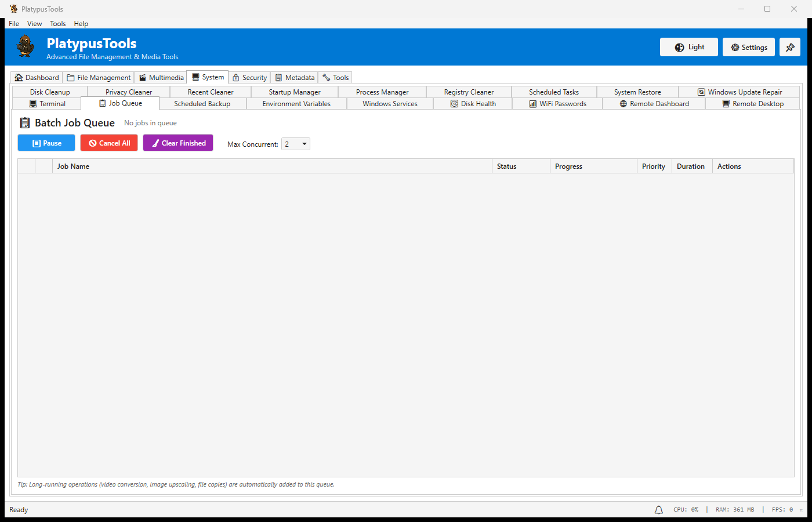Image resolution: width=812 pixels, height=522 pixels.
Task: Go to the Dashboard tab
Action: (x=37, y=78)
